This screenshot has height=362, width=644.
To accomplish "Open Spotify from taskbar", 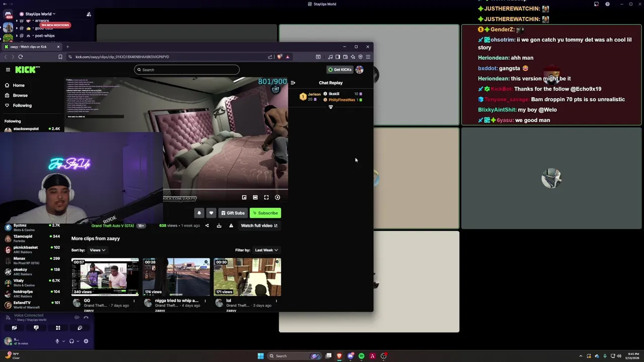I will tap(361, 356).
